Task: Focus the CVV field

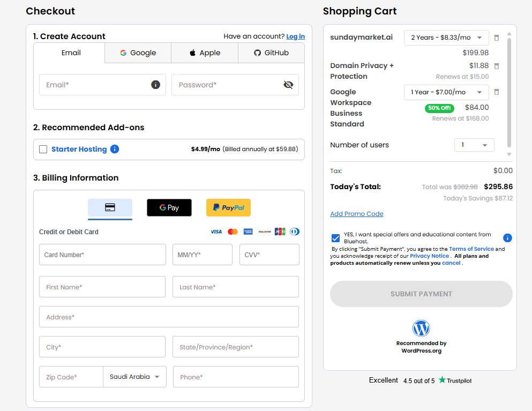Action: (x=269, y=255)
